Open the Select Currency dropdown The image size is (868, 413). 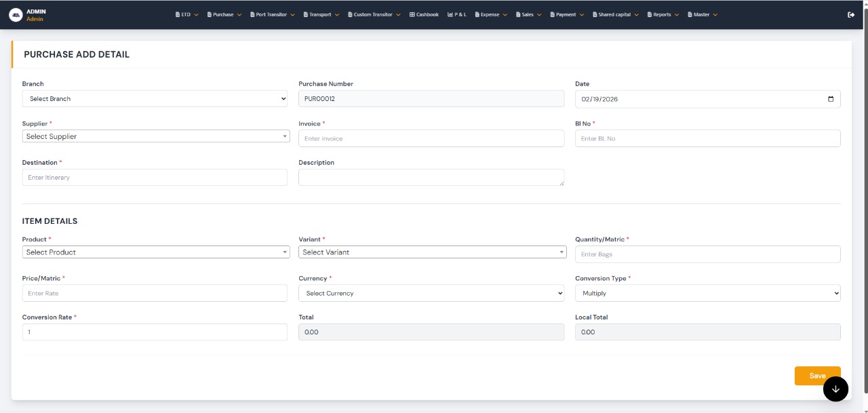tap(431, 294)
